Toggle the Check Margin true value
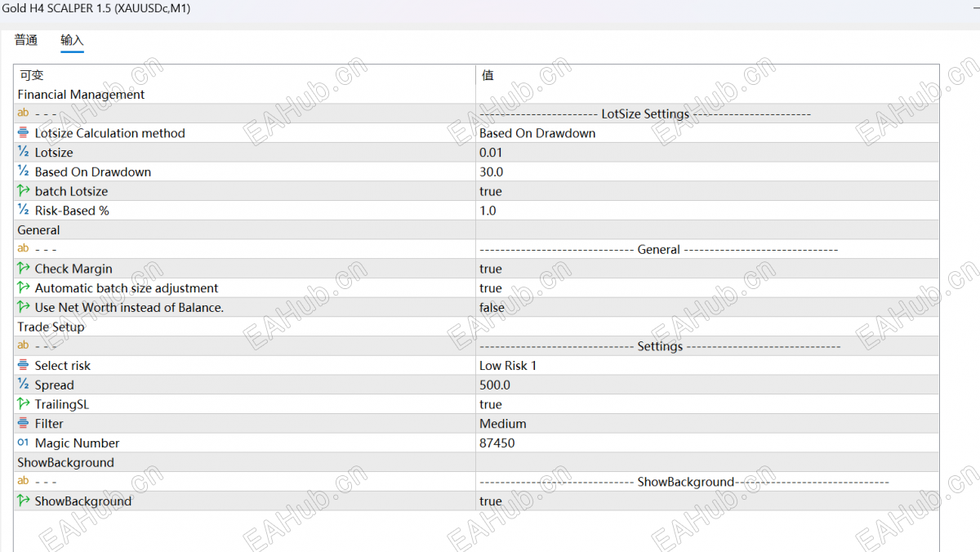980x552 pixels. (707, 269)
